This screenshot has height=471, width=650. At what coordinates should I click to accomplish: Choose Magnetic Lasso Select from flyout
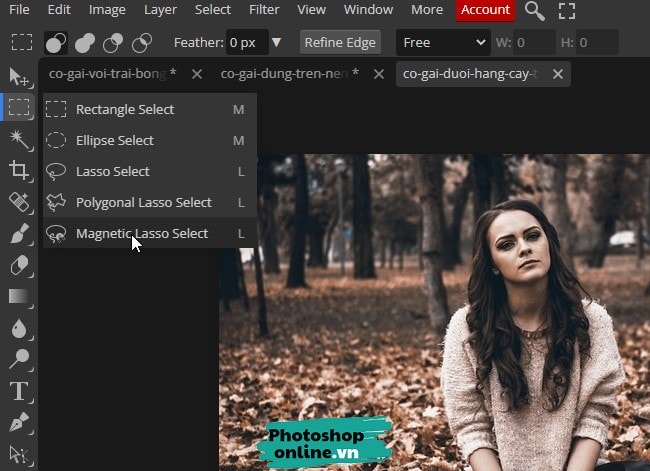142,233
